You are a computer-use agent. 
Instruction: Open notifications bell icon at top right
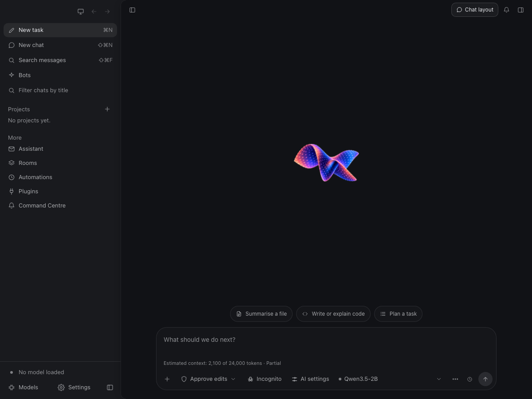(507, 10)
